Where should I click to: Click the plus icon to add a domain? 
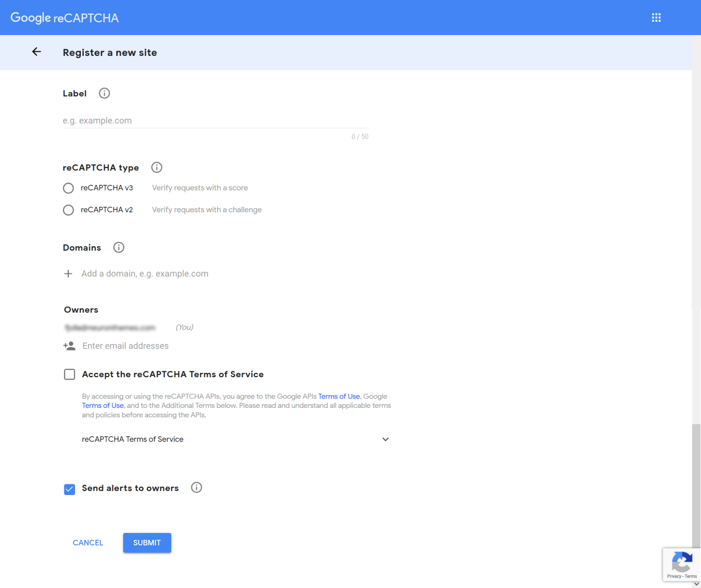tap(68, 274)
